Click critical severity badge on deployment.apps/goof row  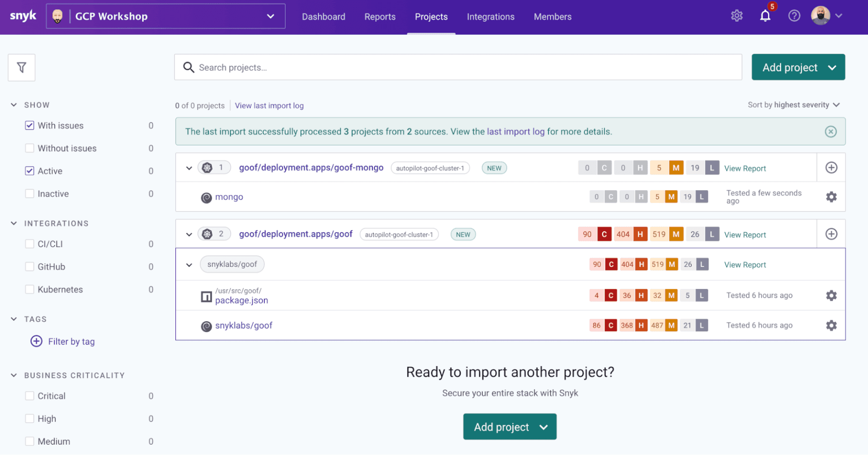pos(604,234)
